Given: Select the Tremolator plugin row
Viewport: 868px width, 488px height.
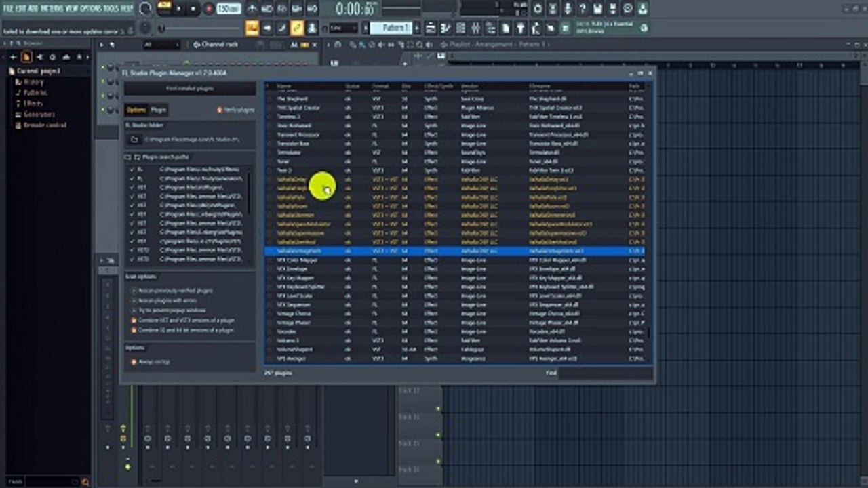Looking at the screenshot, I should click(454, 152).
